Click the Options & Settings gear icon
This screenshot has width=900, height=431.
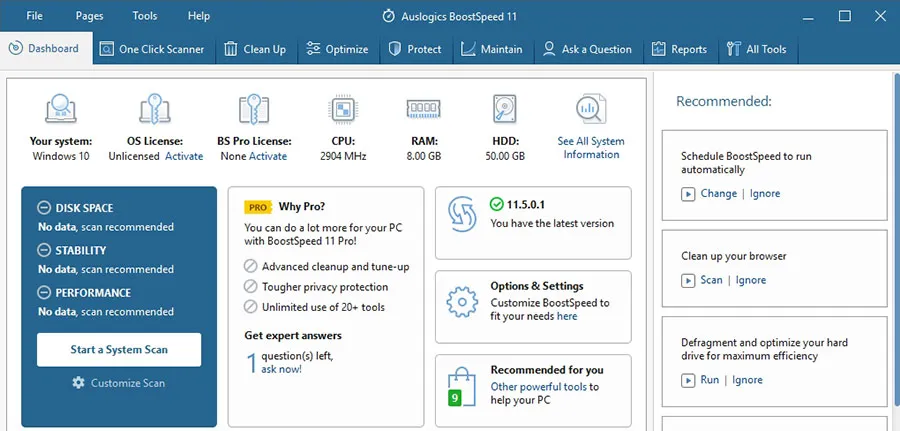461,302
